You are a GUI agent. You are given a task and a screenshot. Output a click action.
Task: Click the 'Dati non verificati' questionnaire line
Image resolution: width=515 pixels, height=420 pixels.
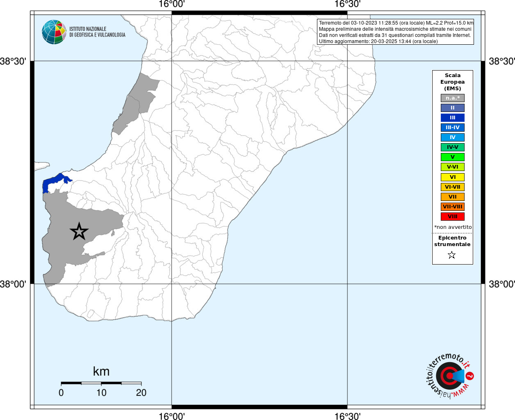pyautogui.click(x=395, y=35)
